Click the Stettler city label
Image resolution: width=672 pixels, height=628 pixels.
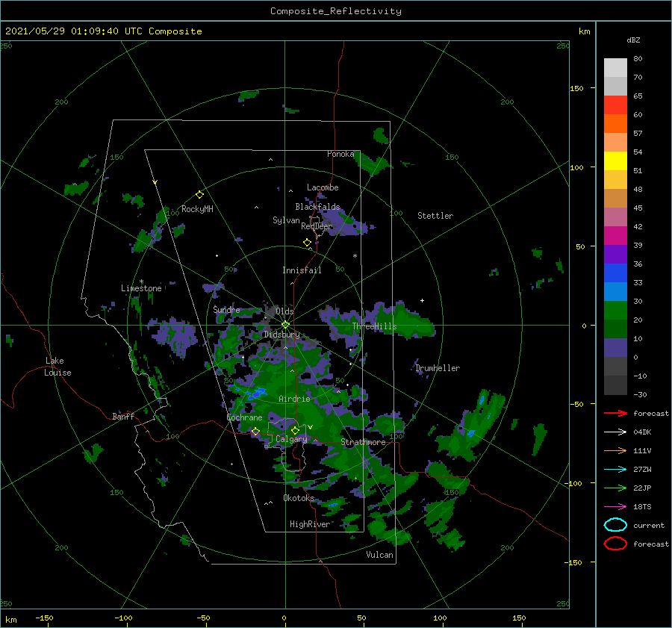[x=435, y=216]
